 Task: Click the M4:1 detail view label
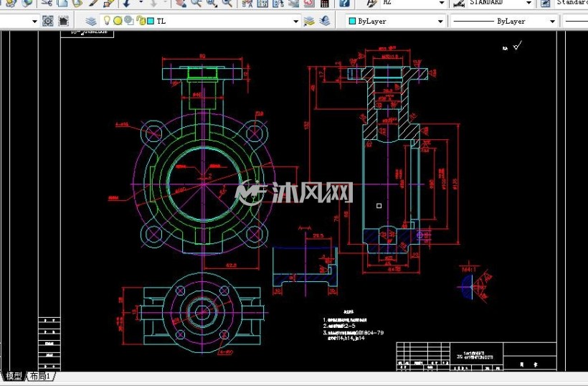[x=469, y=269]
